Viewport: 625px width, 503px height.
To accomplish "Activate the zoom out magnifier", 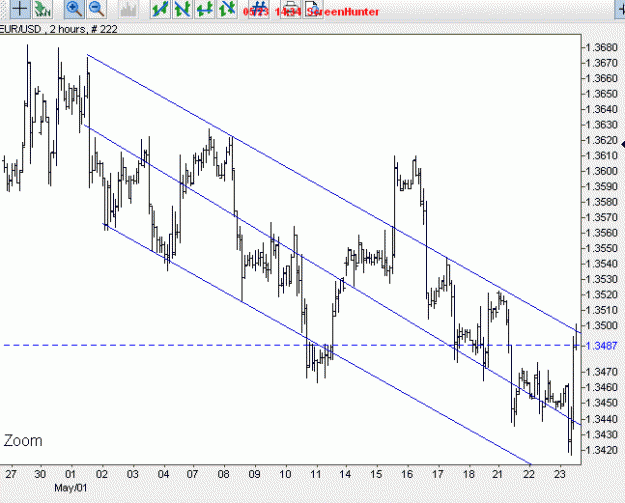I will pyautogui.click(x=96, y=9).
